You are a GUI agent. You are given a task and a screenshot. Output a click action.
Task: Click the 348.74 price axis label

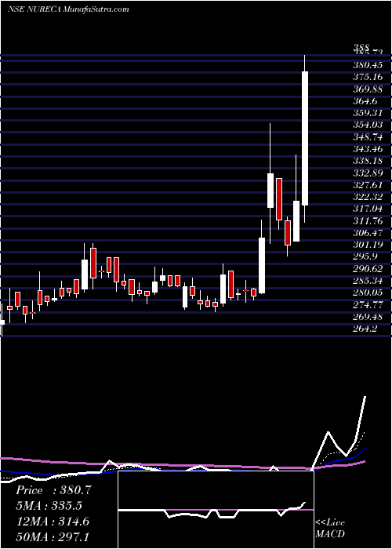click(x=368, y=137)
